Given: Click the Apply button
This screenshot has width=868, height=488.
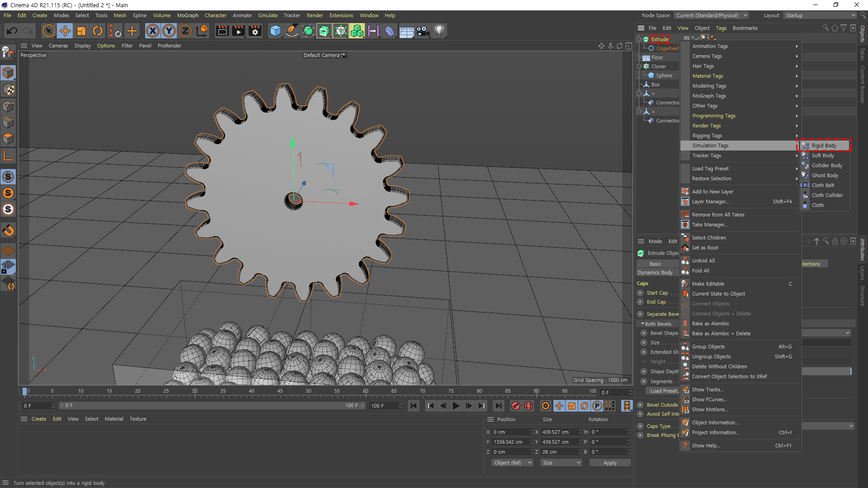Looking at the screenshot, I should click(610, 463).
